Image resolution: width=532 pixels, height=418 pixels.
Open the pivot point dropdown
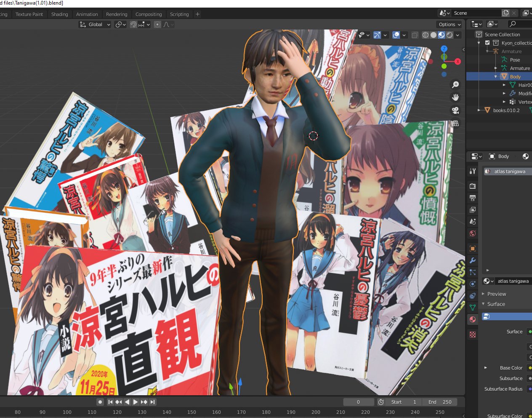[x=120, y=24]
